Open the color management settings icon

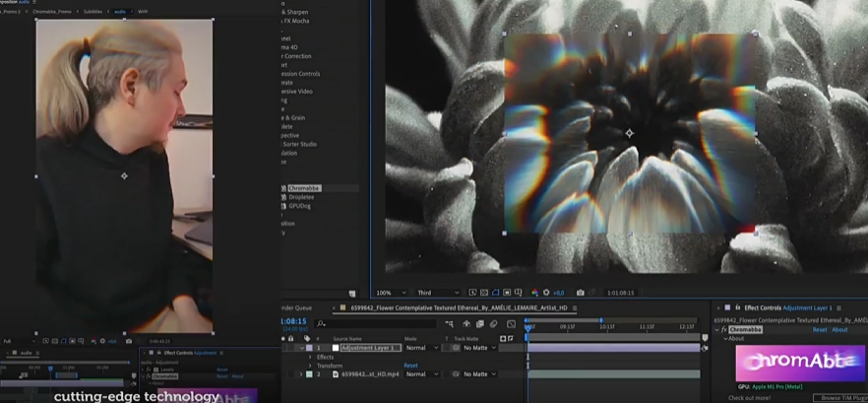534,293
